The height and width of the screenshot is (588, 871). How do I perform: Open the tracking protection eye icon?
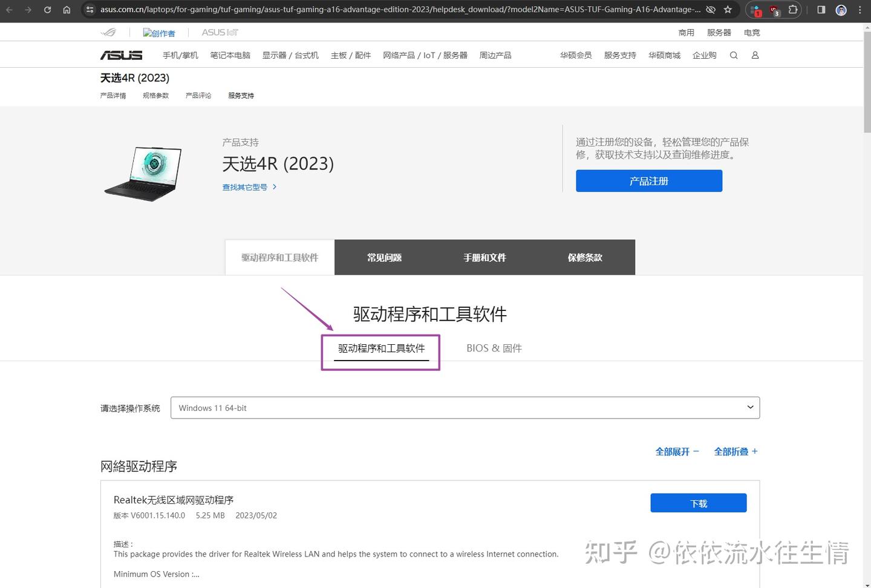tap(711, 10)
